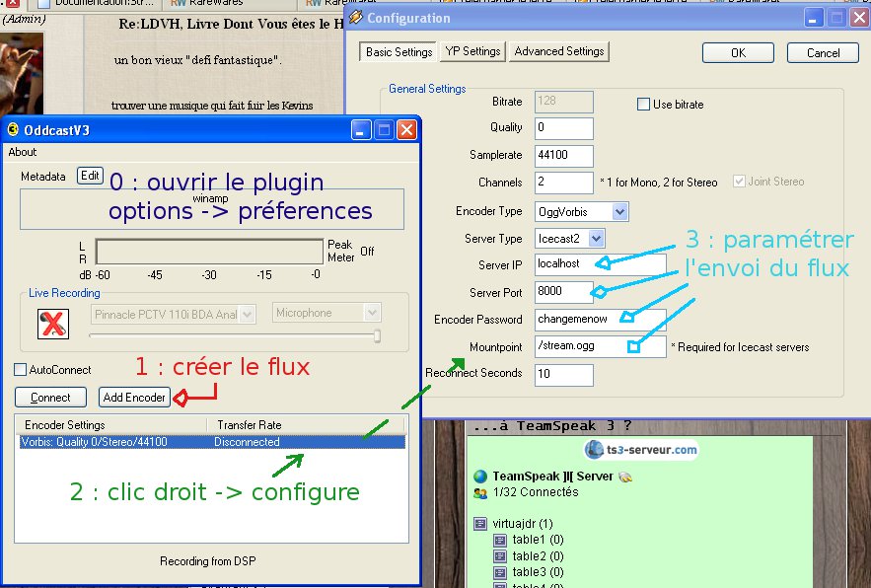Viewport: 871px width, 588px height.
Task: Click the TeamSpeak ]I[ Server name
Action: click(552, 477)
